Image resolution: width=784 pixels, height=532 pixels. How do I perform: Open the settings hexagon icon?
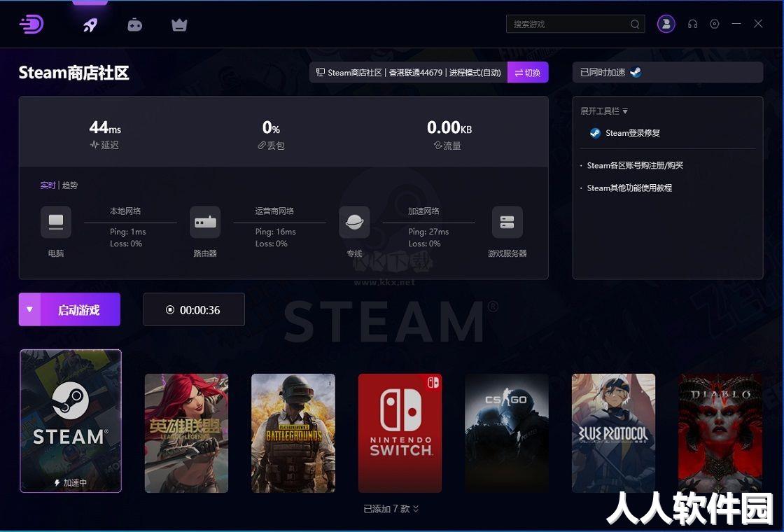[x=715, y=24]
